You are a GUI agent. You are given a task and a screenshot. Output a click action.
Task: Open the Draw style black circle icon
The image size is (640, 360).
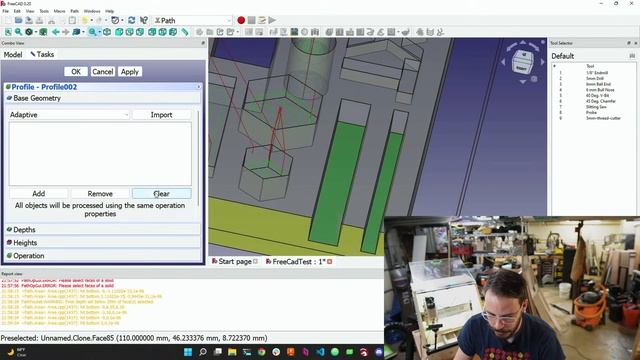(x=29, y=32)
